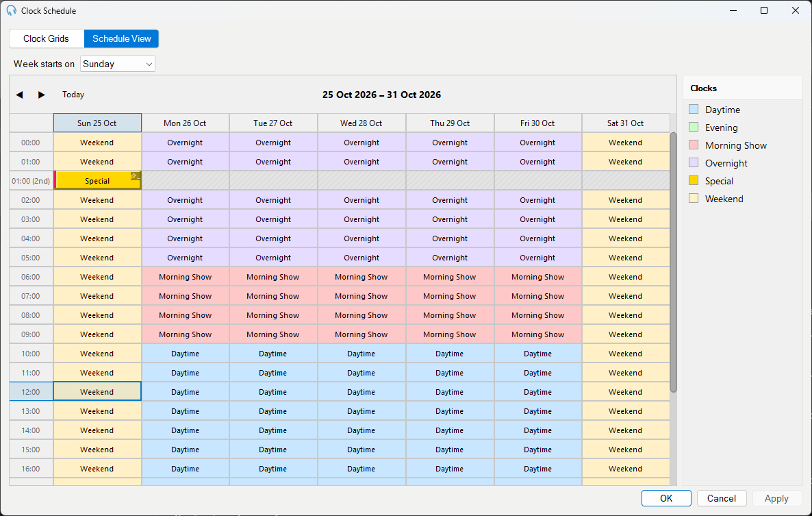
Task: Click the Overnight legend color swatch
Action: [x=694, y=162]
